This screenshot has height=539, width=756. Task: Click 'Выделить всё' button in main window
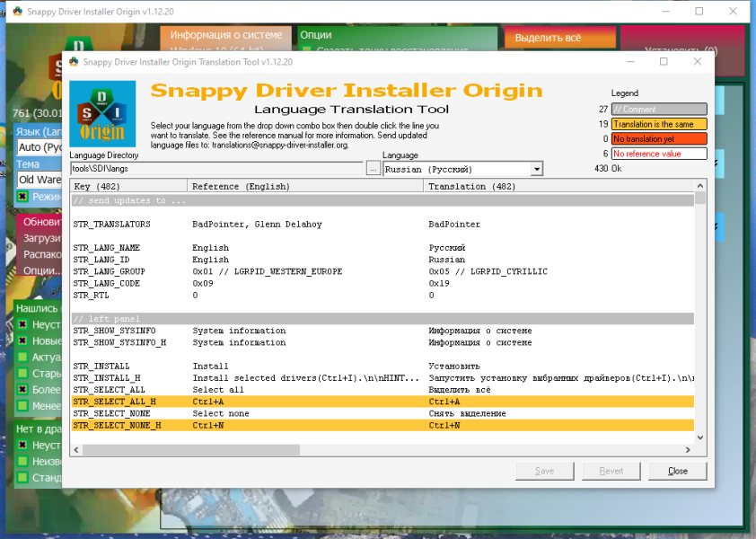tap(559, 38)
